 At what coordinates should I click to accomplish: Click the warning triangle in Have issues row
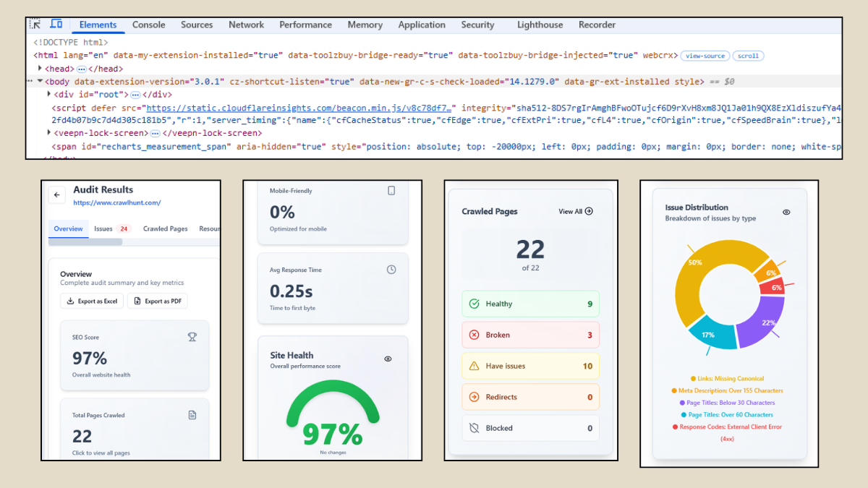point(475,366)
